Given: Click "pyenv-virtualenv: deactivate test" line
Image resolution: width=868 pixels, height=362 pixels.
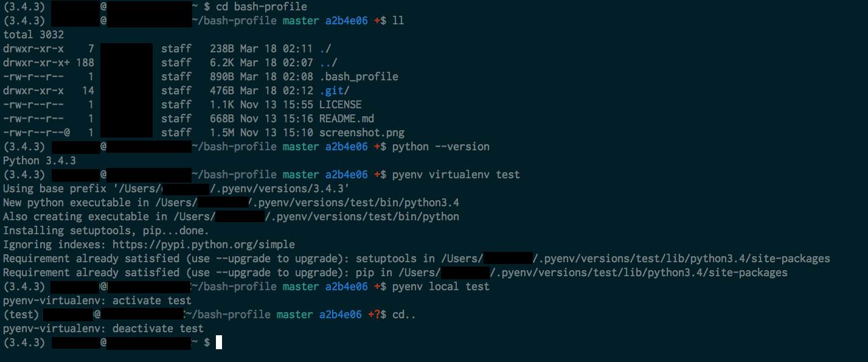Looking at the screenshot, I should tap(103, 329).
